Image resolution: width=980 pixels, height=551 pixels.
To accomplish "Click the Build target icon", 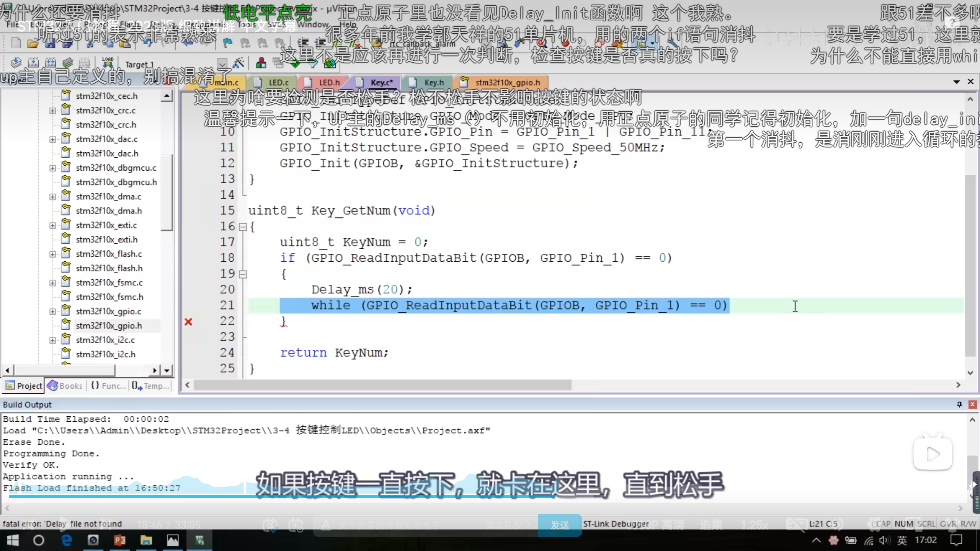I will tap(33, 62).
